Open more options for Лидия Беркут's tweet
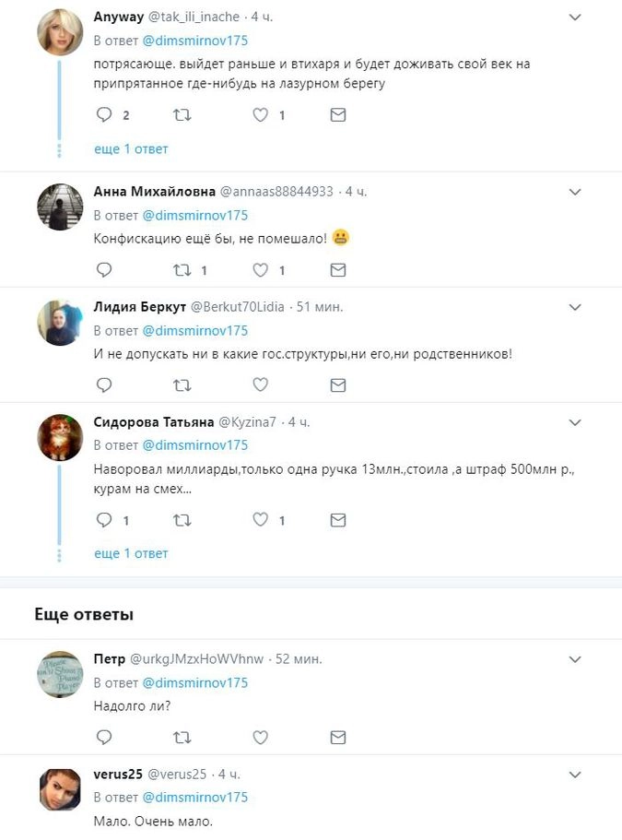The height and width of the screenshot is (840, 622). tap(575, 307)
